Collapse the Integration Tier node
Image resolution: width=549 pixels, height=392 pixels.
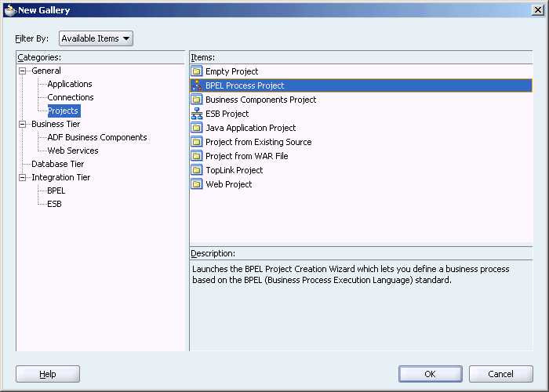pyautogui.click(x=23, y=177)
